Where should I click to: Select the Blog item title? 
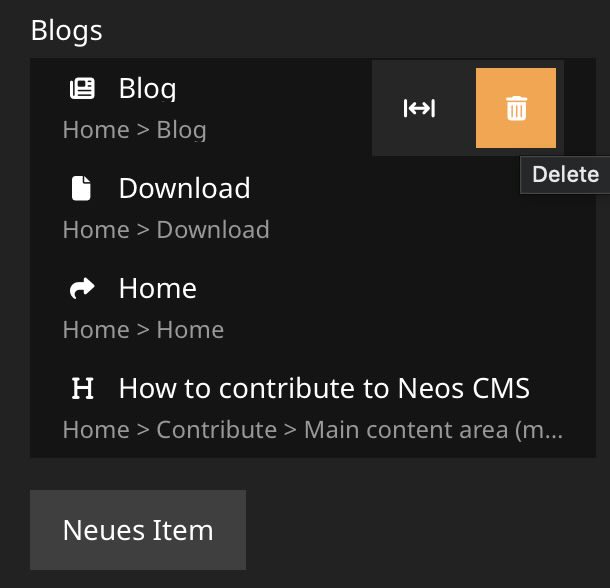147,88
